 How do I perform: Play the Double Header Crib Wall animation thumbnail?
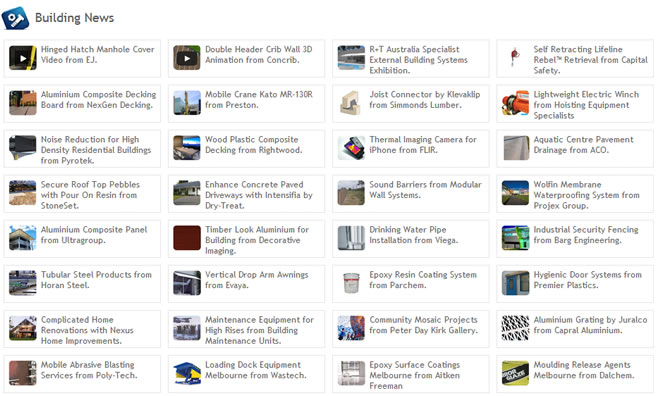(x=187, y=58)
